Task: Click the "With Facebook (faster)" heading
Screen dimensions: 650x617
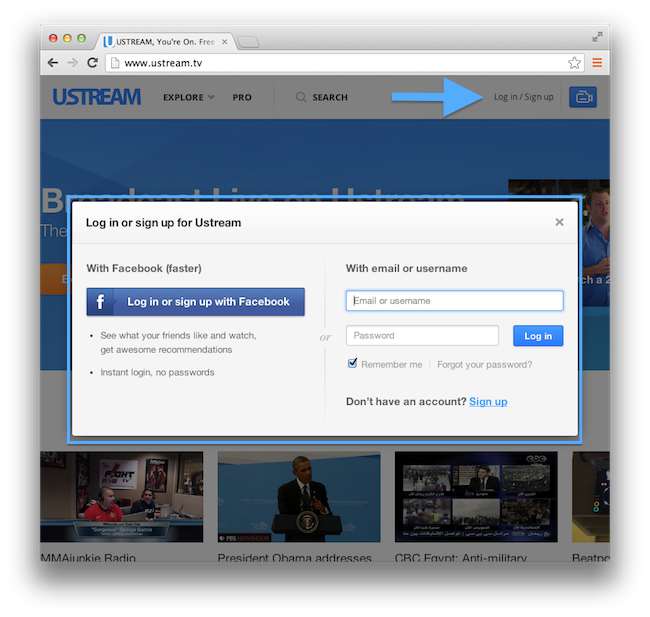Action: pos(144,269)
